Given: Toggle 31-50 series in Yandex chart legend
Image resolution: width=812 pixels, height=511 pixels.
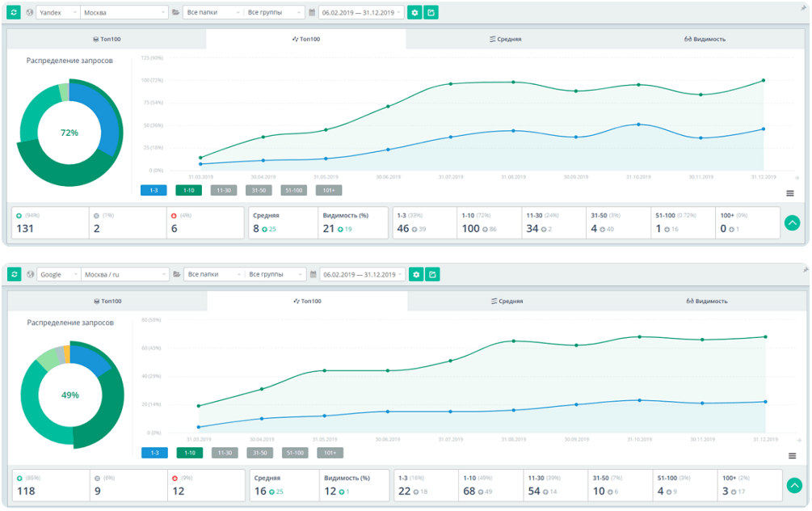Looking at the screenshot, I should [259, 190].
